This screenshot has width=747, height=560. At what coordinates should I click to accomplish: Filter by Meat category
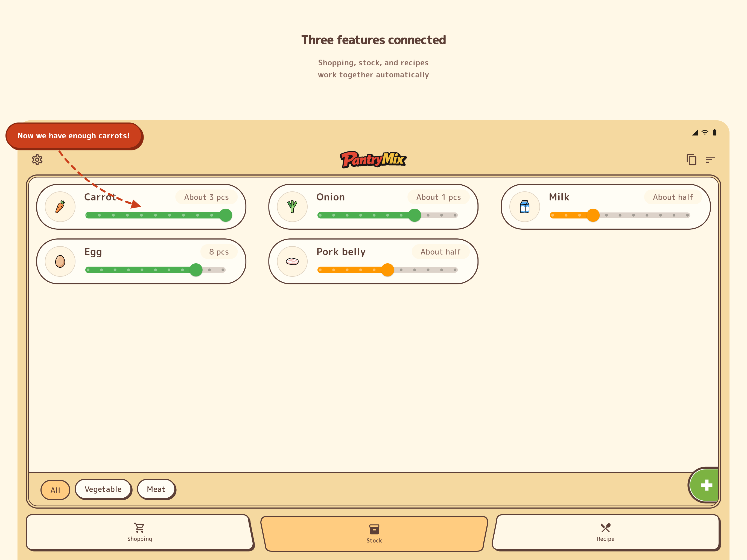pos(156,489)
